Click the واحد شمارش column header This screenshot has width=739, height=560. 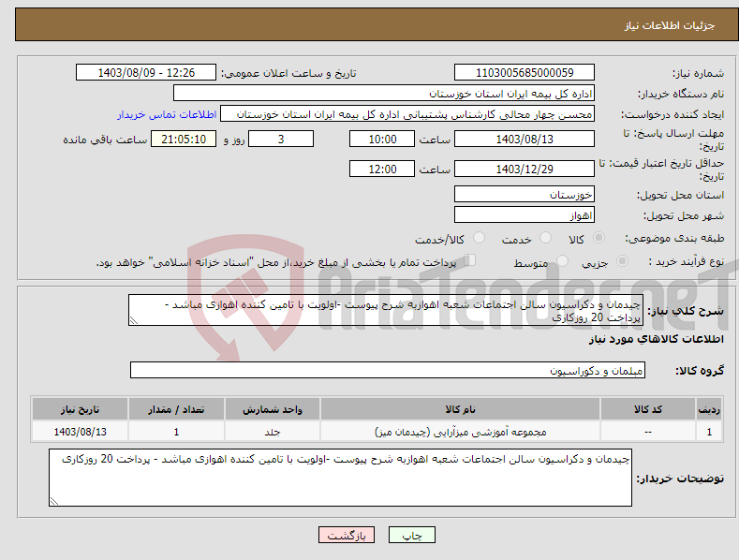pos(273,409)
